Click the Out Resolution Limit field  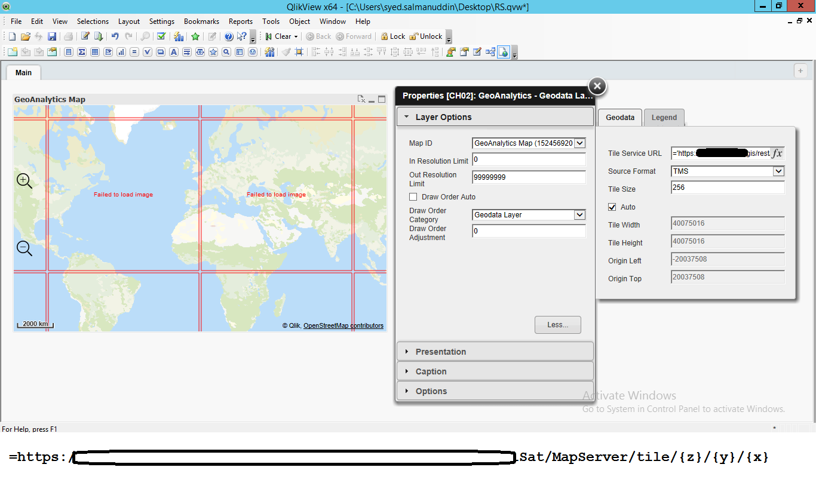pos(529,177)
